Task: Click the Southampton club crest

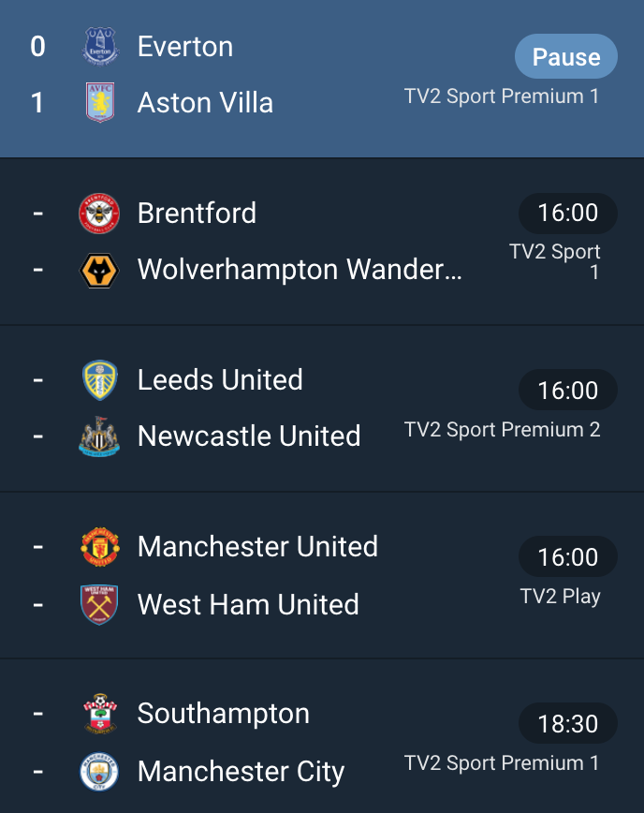Action: point(100,714)
